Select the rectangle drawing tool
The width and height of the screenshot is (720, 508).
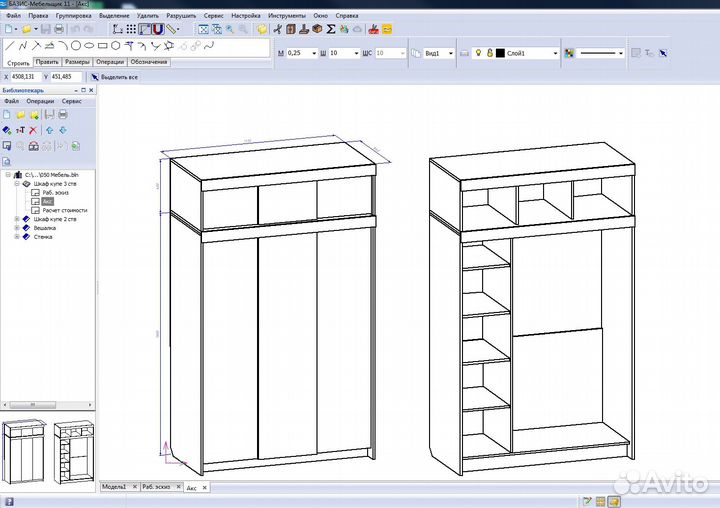(x=103, y=46)
